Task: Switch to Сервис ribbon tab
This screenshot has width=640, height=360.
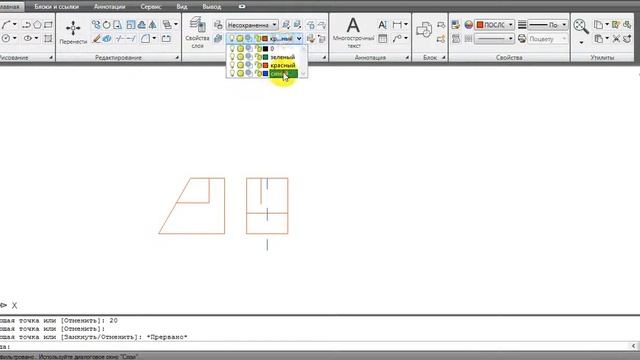Action: click(x=151, y=7)
